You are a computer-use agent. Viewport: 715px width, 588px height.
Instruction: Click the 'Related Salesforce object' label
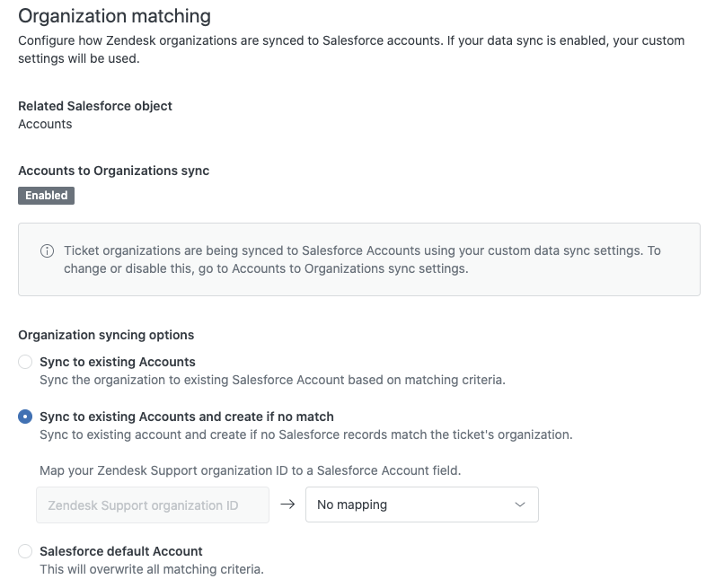pyautogui.click(x=95, y=106)
